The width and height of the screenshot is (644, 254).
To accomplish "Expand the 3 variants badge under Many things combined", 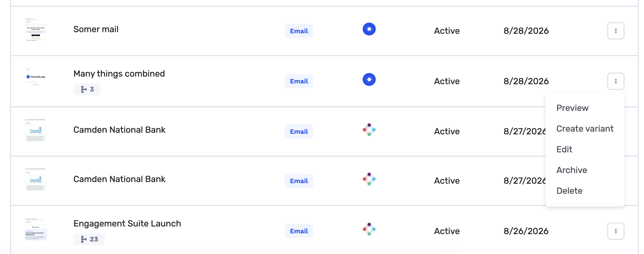I will coord(87,89).
